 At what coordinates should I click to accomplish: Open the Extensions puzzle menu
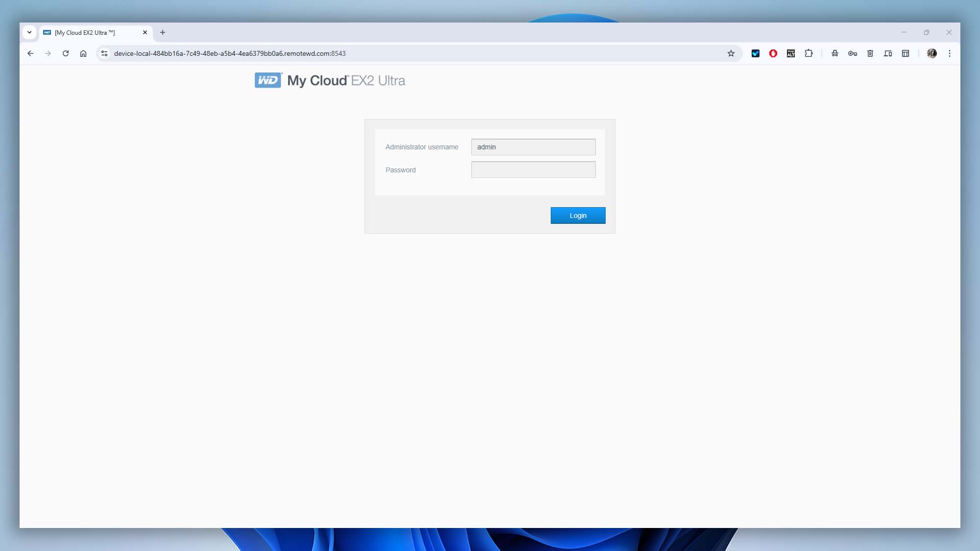(809, 53)
